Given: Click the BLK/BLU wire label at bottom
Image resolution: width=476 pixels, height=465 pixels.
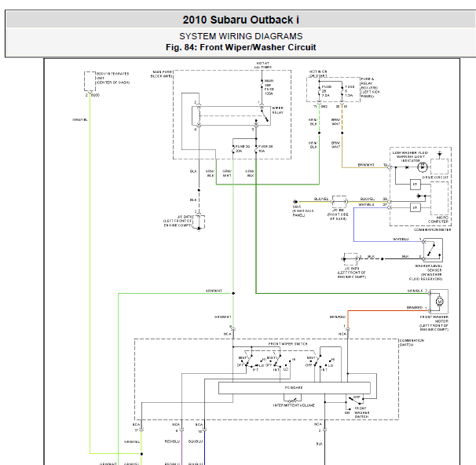Looking at the screenshot, I should tap(196, 441).
